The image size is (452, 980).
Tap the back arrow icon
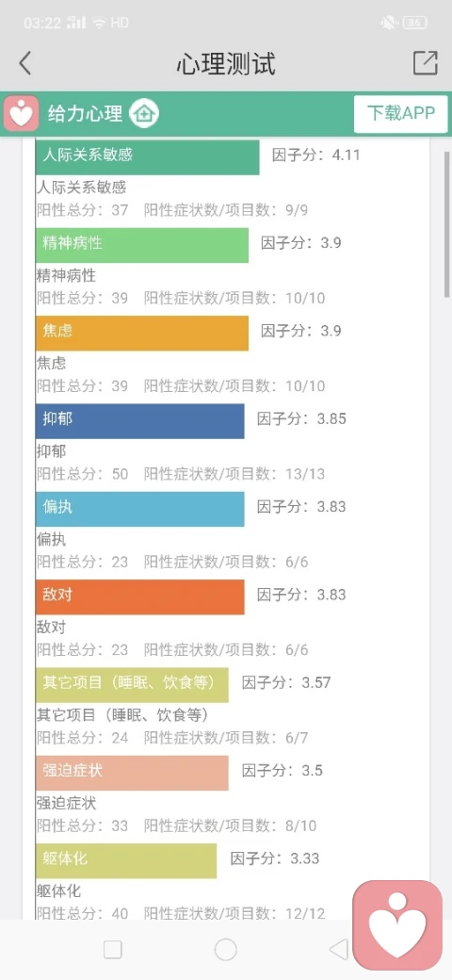[x=24, y=64]
